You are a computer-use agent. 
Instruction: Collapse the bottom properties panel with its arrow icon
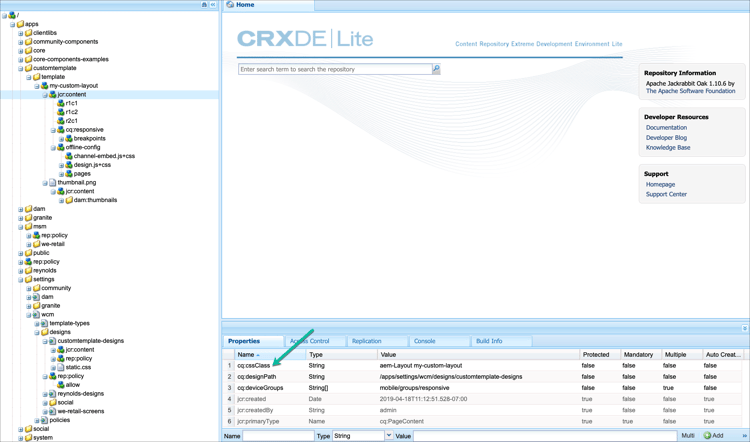click(x=745, y=328)
